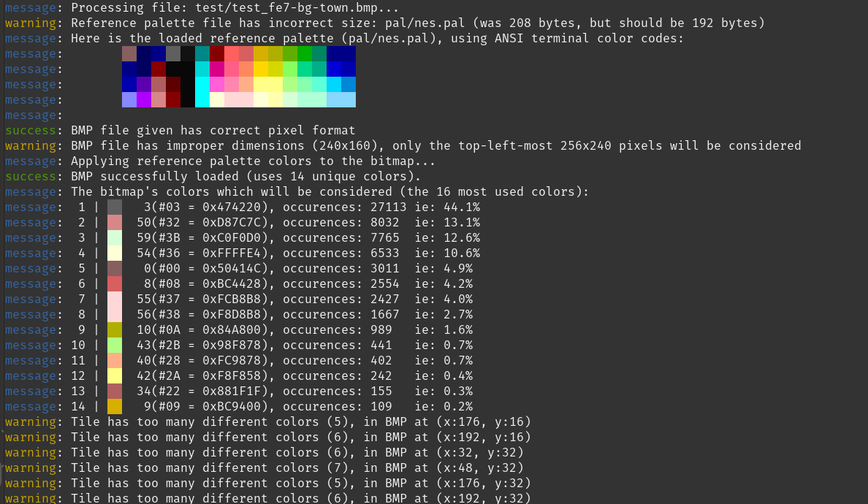Viewport: 868px width, 504px height.
Task: Click 'Applying reference palette colors to the bitmap...'
Action: [x=253, y=161]
